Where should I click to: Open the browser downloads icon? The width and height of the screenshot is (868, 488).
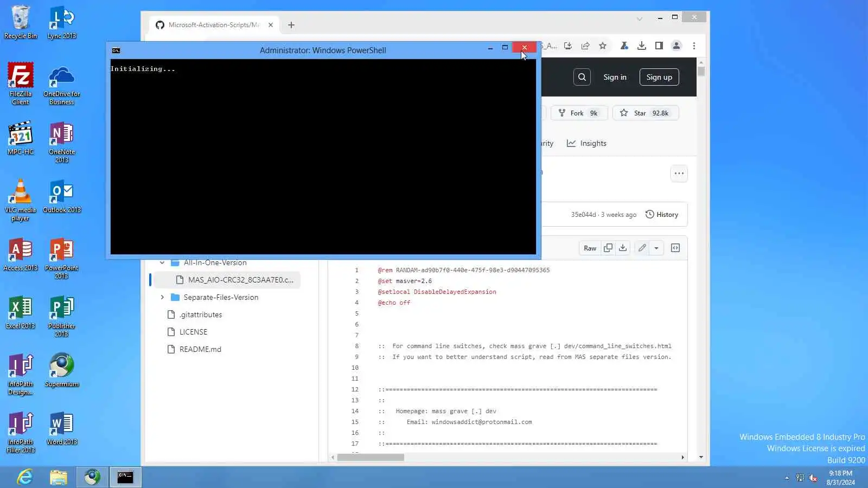[x=642, y=46]
